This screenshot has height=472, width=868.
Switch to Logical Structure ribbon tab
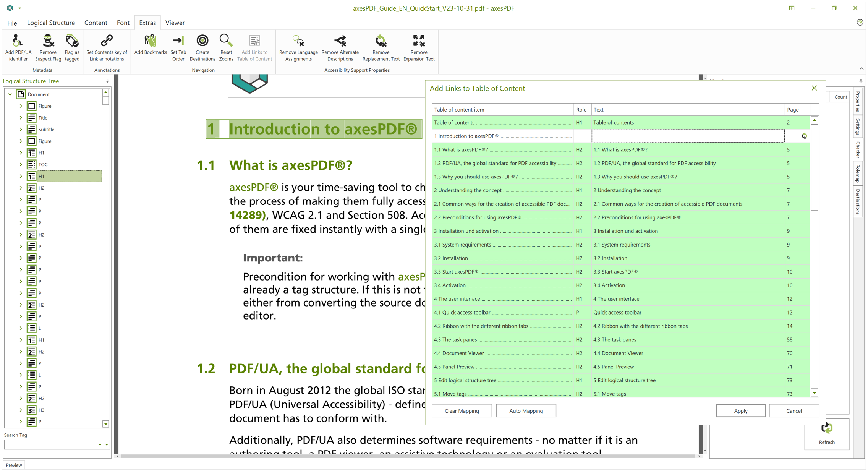pyautogui.click(x=51, y=23)
